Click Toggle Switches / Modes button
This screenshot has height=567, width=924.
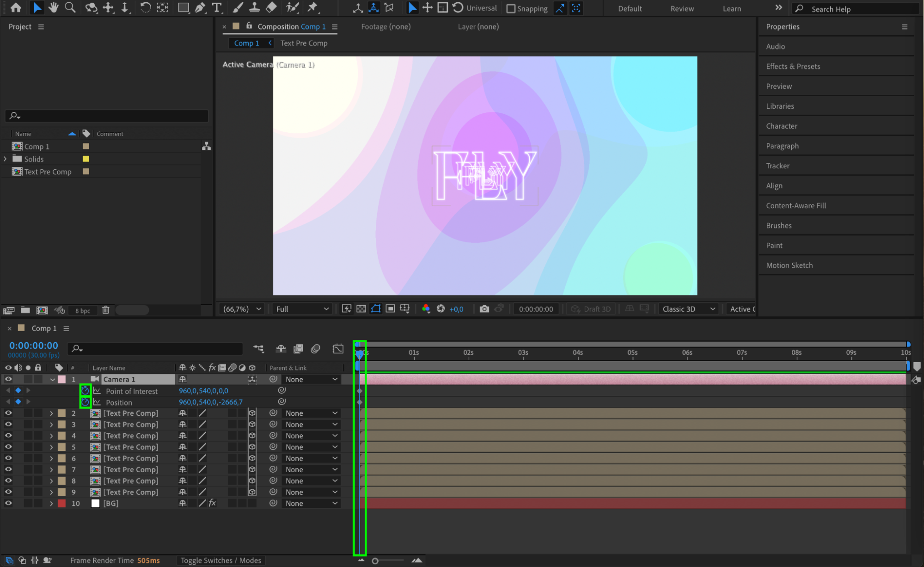pos(220,561)
